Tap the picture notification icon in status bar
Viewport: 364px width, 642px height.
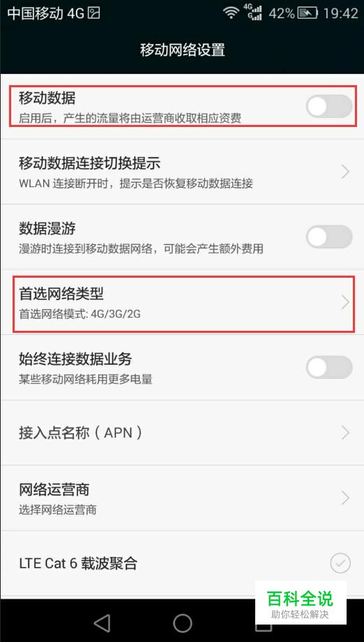[x=94, y=13]
